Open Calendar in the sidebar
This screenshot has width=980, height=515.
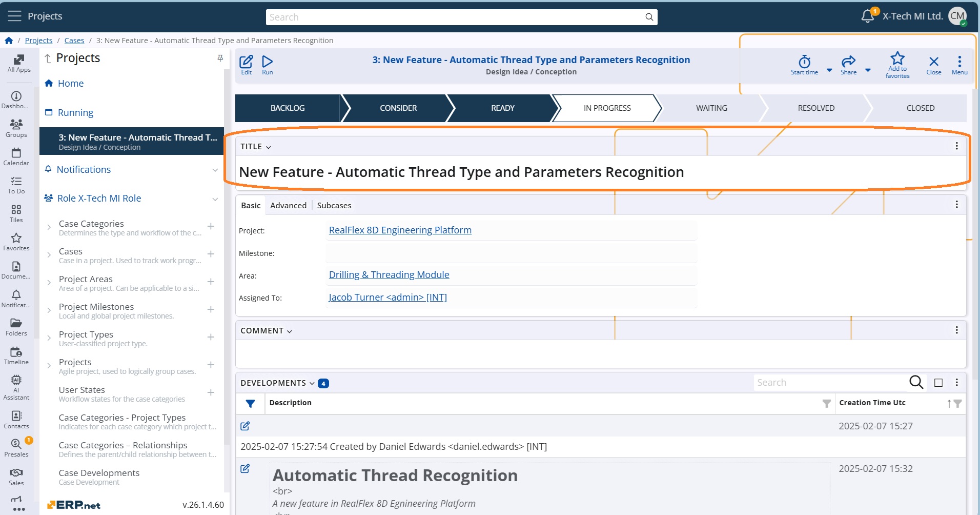16,157
